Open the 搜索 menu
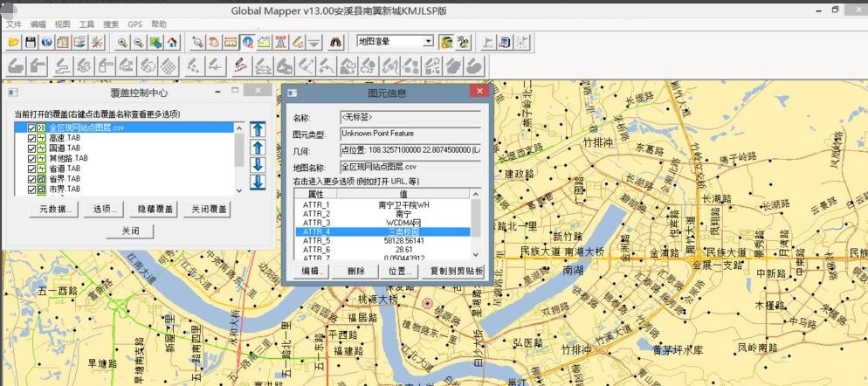Screen dimensions: 868x386 point(111,24)
